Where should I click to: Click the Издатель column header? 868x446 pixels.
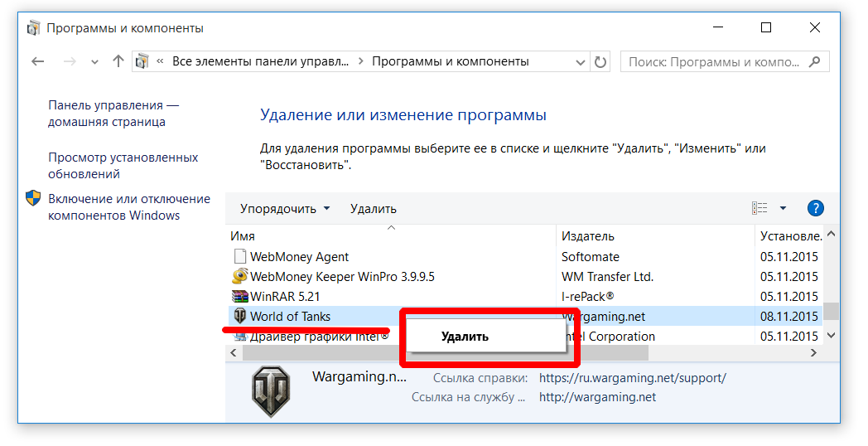point(588,236)
